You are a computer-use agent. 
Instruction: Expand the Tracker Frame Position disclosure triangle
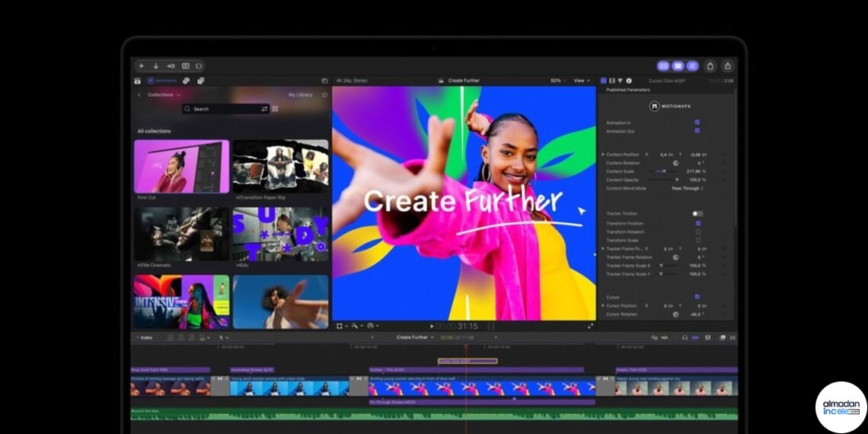603,249
